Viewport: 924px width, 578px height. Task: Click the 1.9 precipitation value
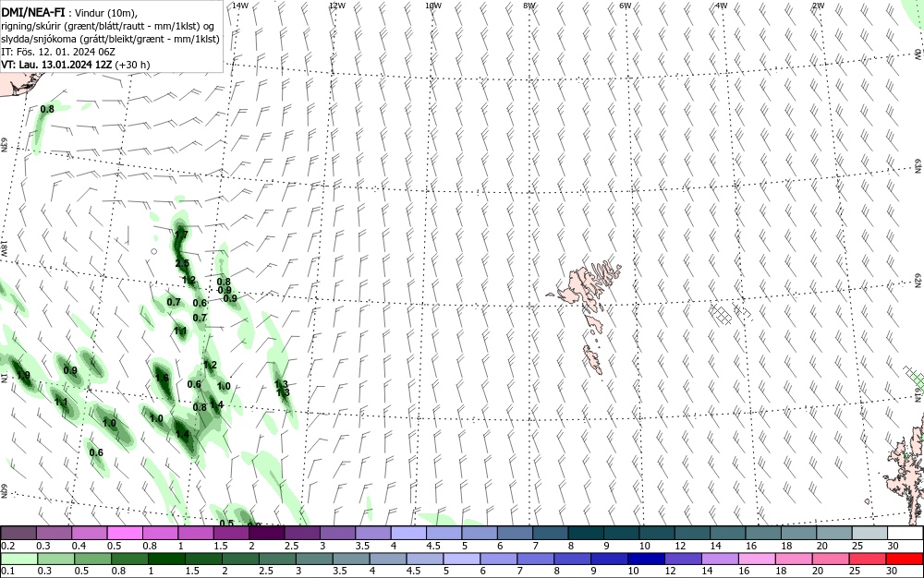point(24,376)
